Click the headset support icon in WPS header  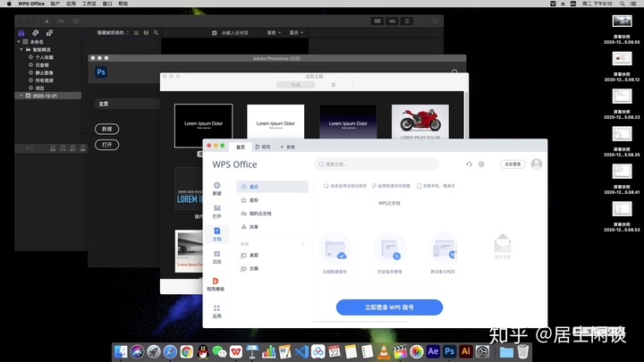click(x=469, y=164)
